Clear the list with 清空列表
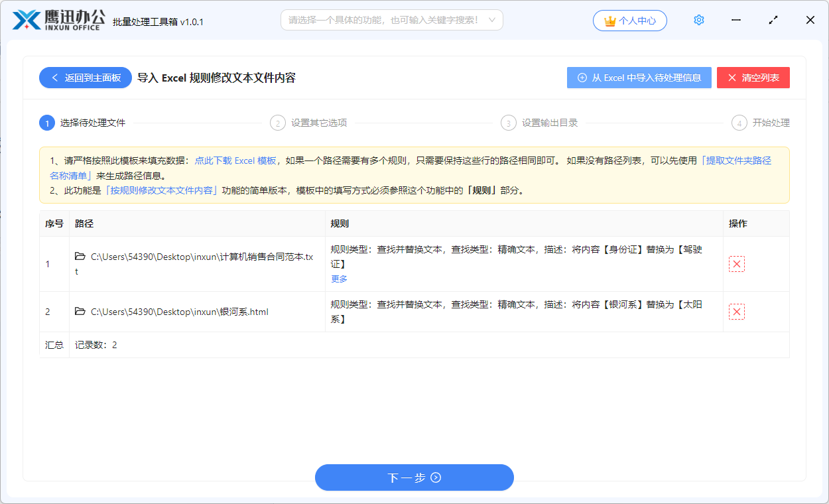The width and height of the screenshot is (829, 504). coord(753,78)
